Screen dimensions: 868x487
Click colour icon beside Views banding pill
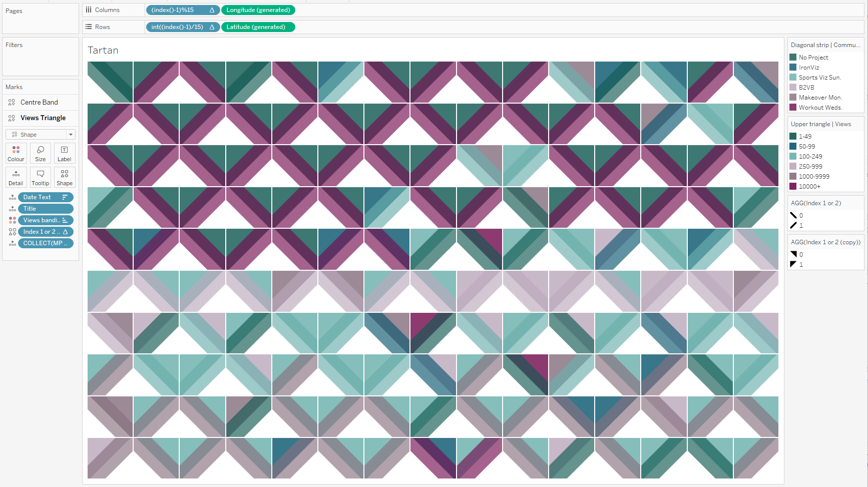[12, 220]
